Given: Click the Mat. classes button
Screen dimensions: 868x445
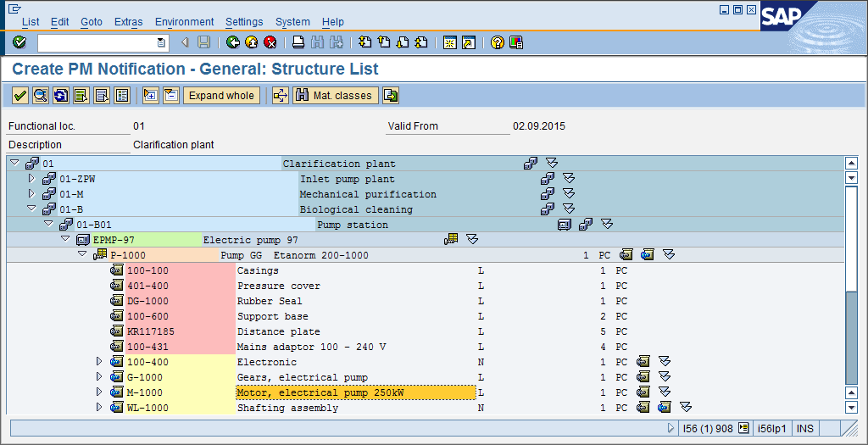Looking at the screenshot, I should (336, 96).
